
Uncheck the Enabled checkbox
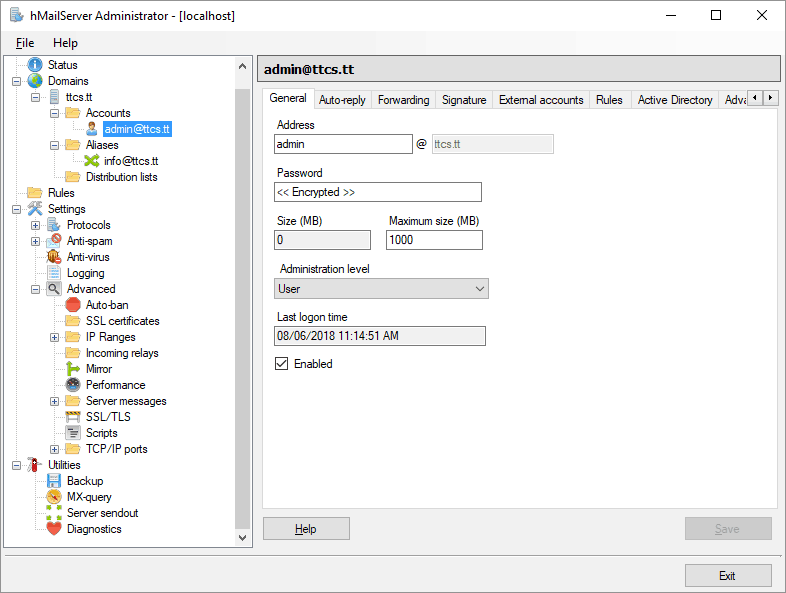pyautogui.click(x=282, y=364)
